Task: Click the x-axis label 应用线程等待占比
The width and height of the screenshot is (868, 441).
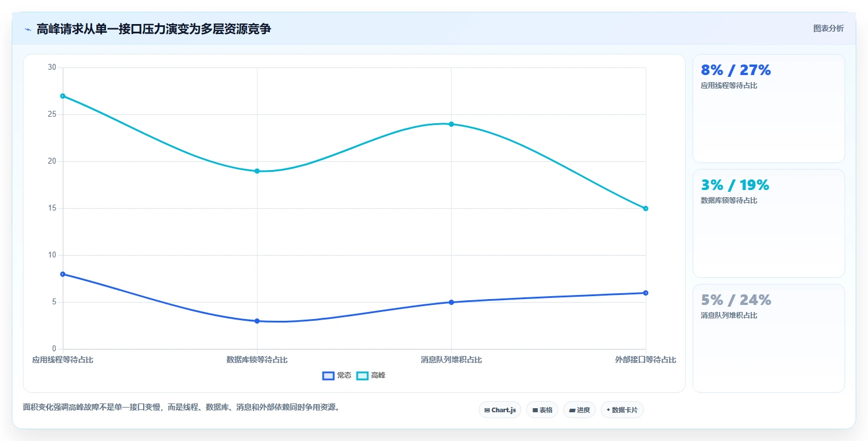Action: [63, 359]
